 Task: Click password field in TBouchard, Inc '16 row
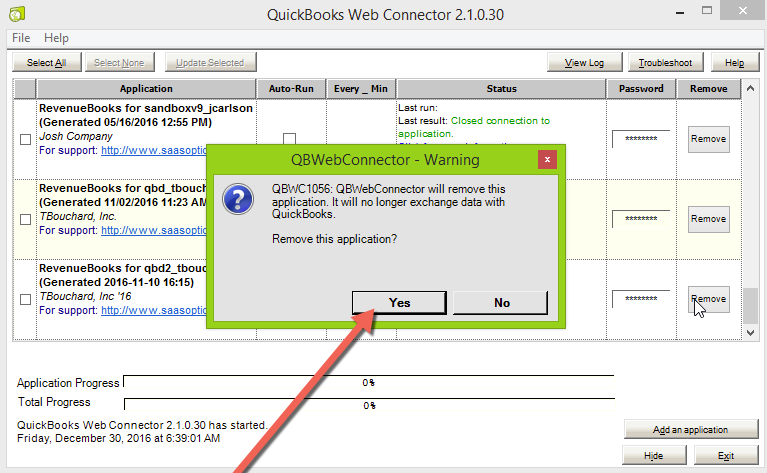(641, 298)
